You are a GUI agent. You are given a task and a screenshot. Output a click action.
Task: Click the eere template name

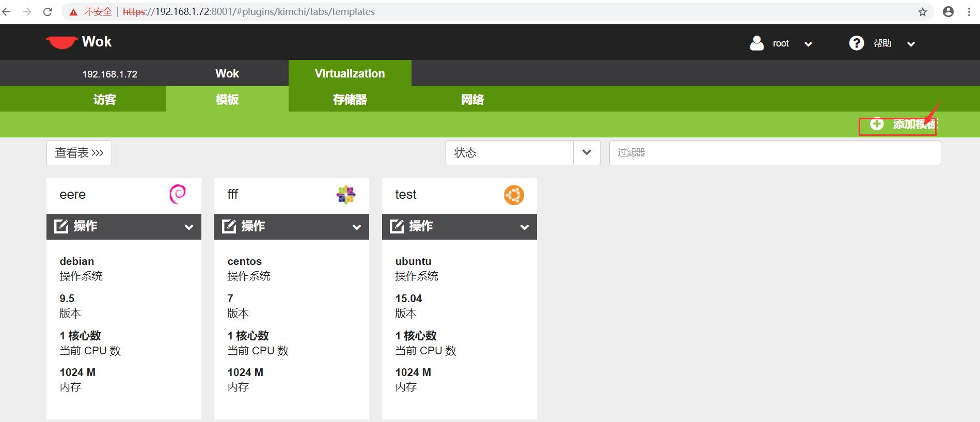click(73, 195)
